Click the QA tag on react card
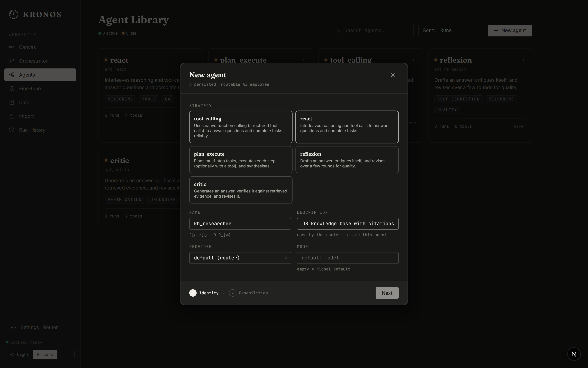The height and width of the screenshot is (368, 588). tap(168, 99)
